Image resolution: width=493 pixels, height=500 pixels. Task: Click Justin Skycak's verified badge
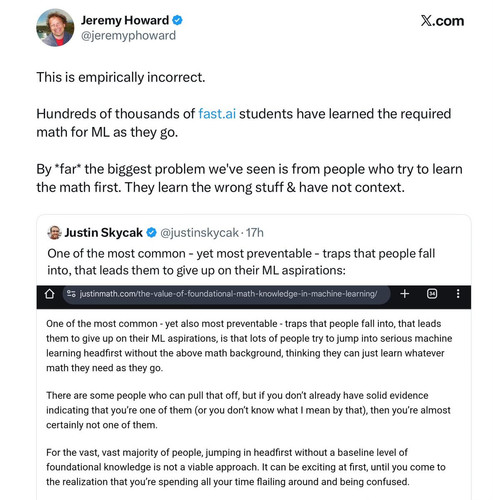tap(152, 233)
